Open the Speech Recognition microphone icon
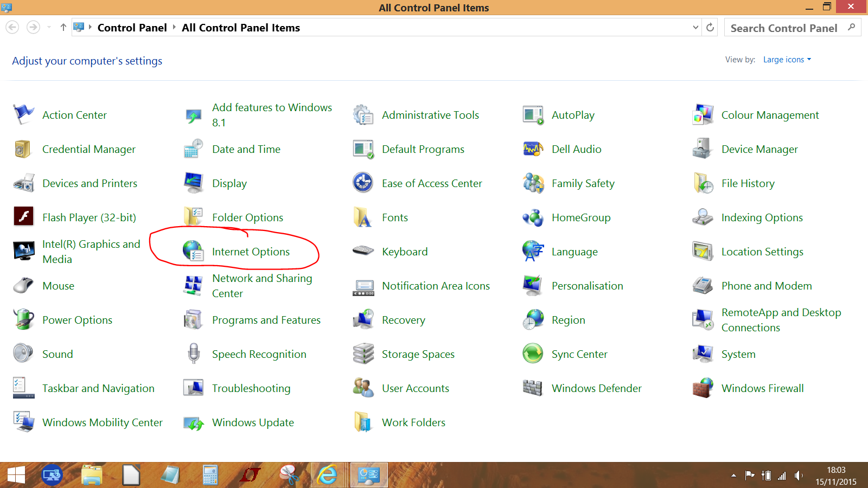This screenshot has width=868, height=488. coord(193,354)
